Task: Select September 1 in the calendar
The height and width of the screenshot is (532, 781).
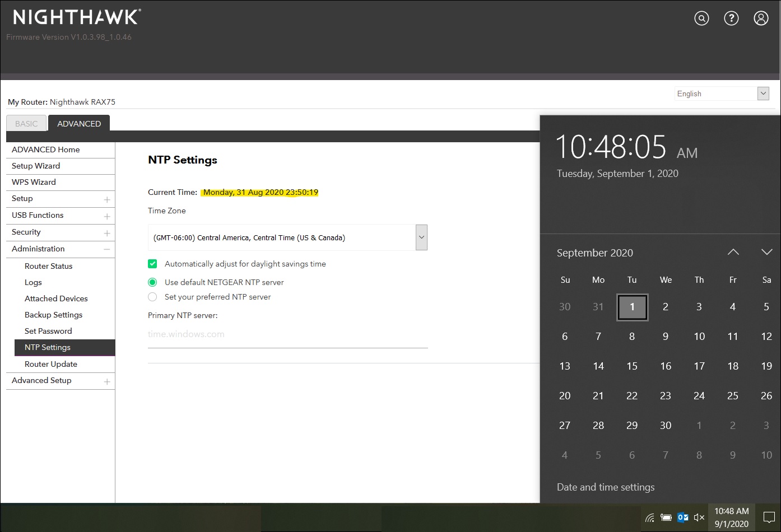Action: [632, 307]
